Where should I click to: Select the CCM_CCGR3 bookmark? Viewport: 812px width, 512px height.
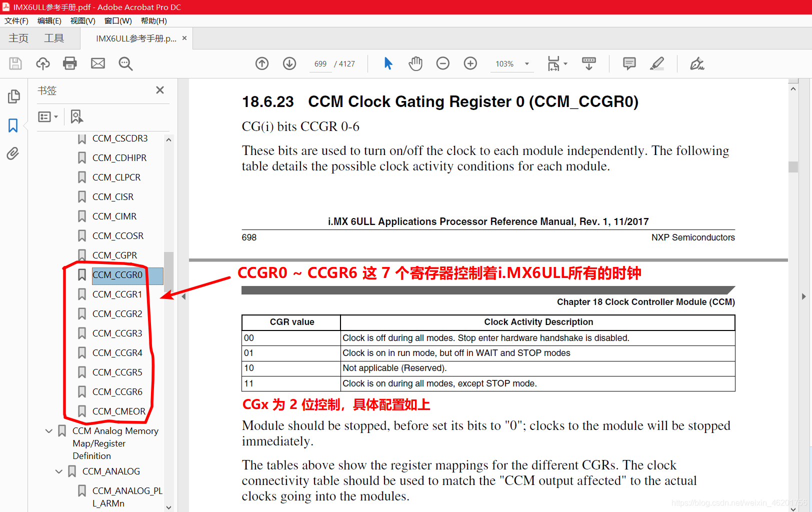click(x=117, y=333)
